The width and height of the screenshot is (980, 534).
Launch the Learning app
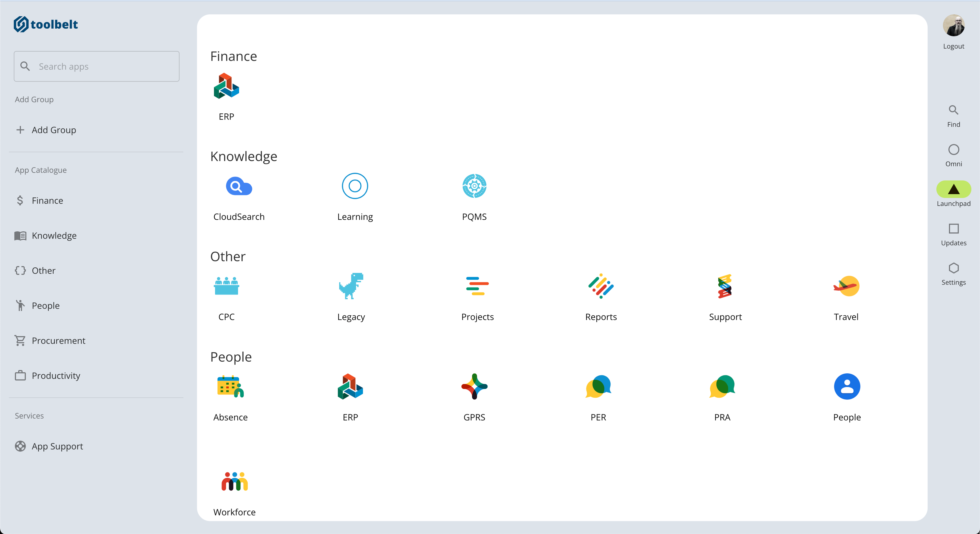point(354,186)
